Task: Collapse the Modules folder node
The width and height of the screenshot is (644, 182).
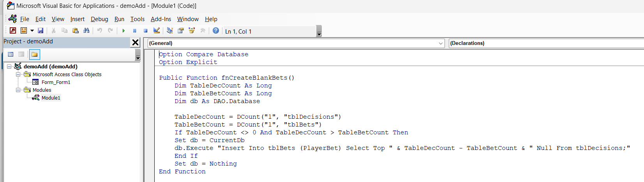Action: [18, 90]
